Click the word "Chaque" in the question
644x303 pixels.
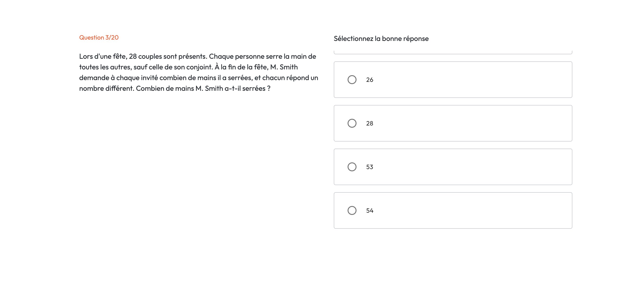click(x=221, y=57)
